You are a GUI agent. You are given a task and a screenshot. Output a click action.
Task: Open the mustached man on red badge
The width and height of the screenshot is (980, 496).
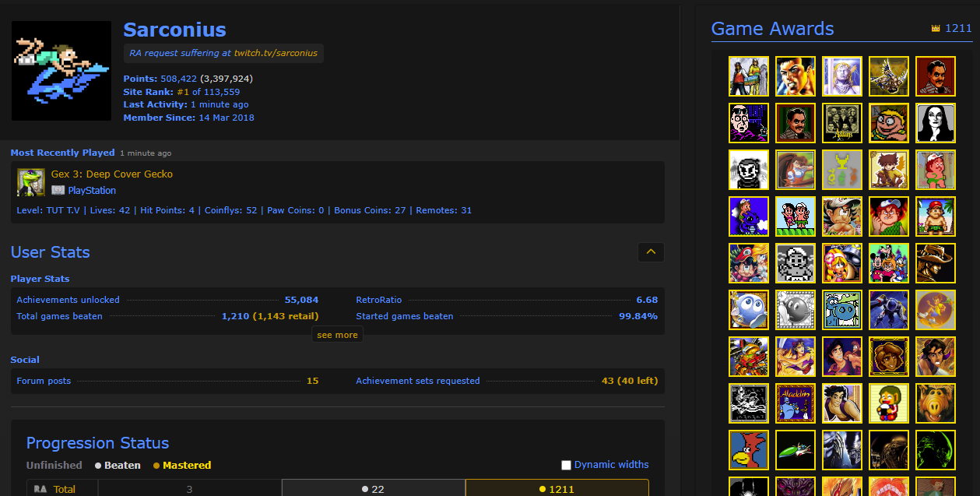[x=936, y=76]
